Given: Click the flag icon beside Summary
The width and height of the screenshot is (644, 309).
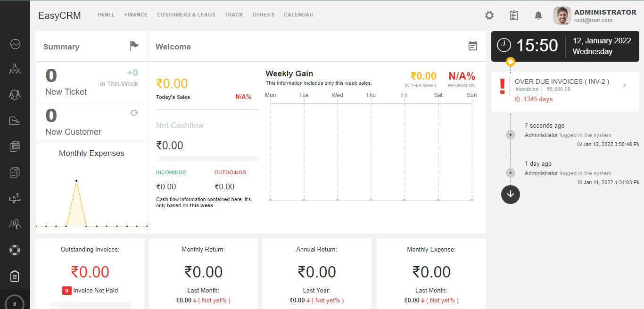Looking at the screenshot, I should point(134,46).
